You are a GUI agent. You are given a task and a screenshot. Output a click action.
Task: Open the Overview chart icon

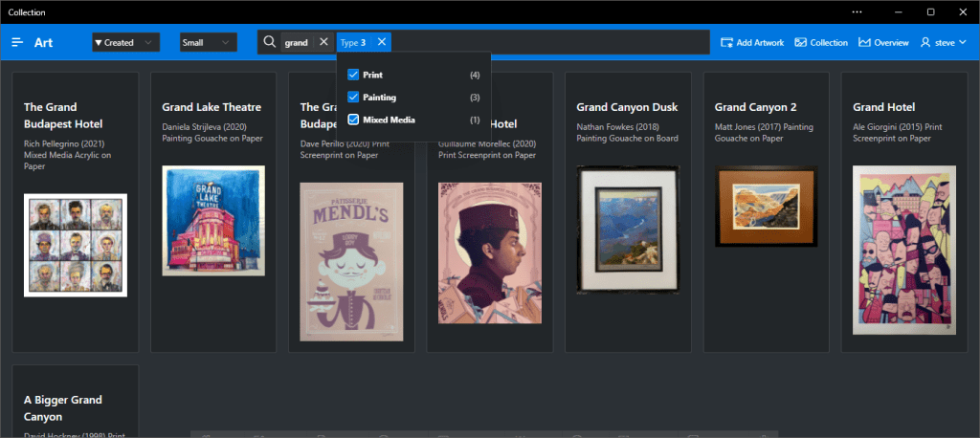(x=864, y=43)
